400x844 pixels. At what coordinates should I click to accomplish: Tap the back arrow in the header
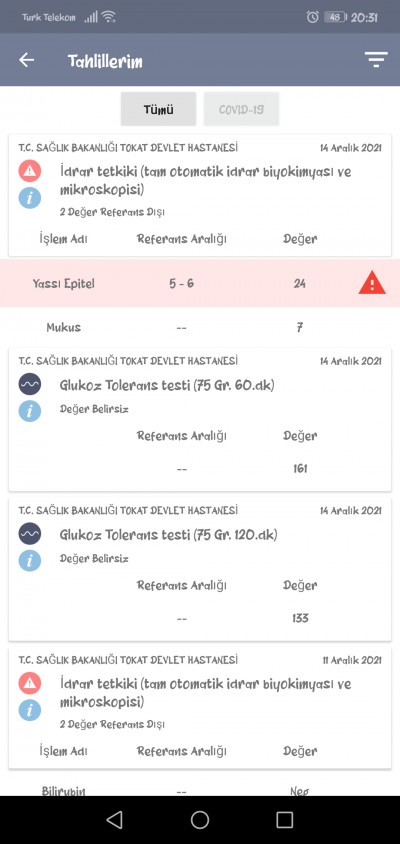[x=26, y=60]
